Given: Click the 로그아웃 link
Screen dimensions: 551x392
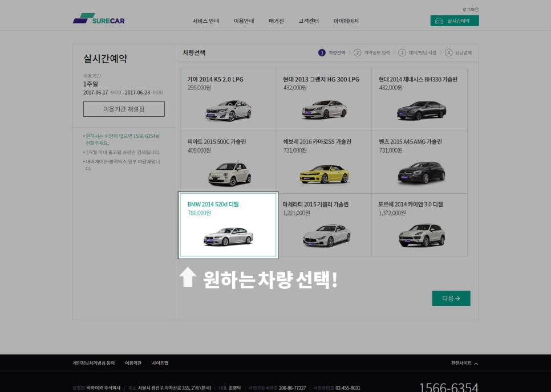Looking at the screenshot, I should pyautogui.click(x=470, y=10).
